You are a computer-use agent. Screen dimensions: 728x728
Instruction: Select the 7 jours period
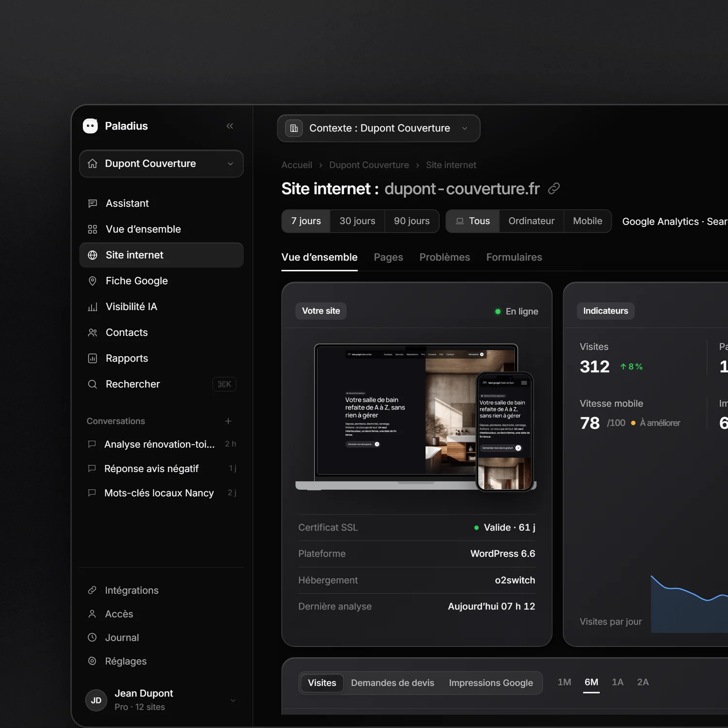[x=306, y=221]
